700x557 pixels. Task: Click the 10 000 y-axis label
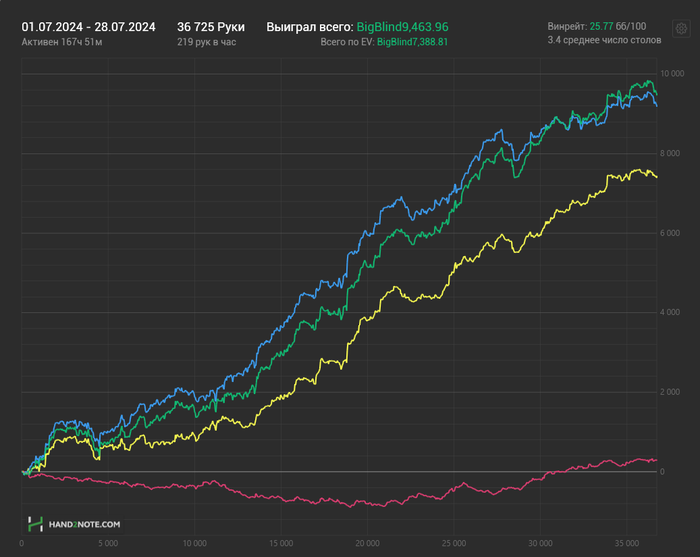pyautogui.click(x=672, y=74)
